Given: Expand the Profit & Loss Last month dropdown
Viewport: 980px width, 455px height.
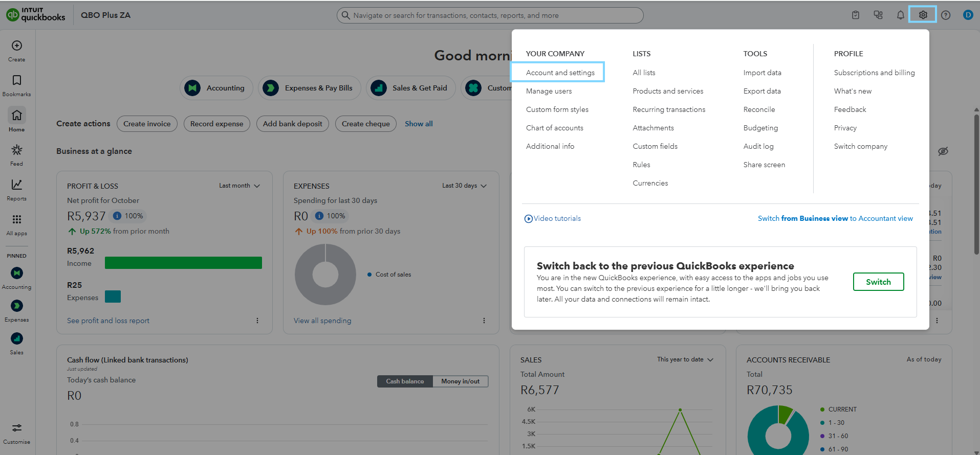Looking at the screenshot, I should tap(239, 186).
